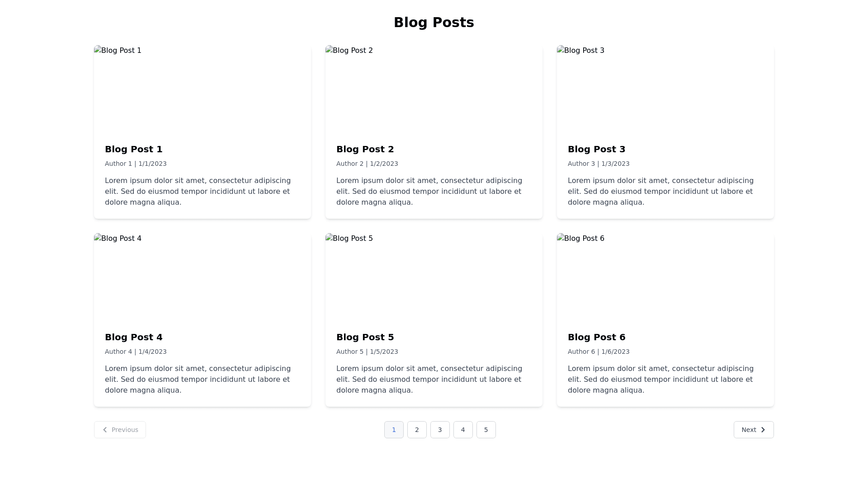Click the Blog Posts page heading
Screen dimensions: 868x488
434,23
